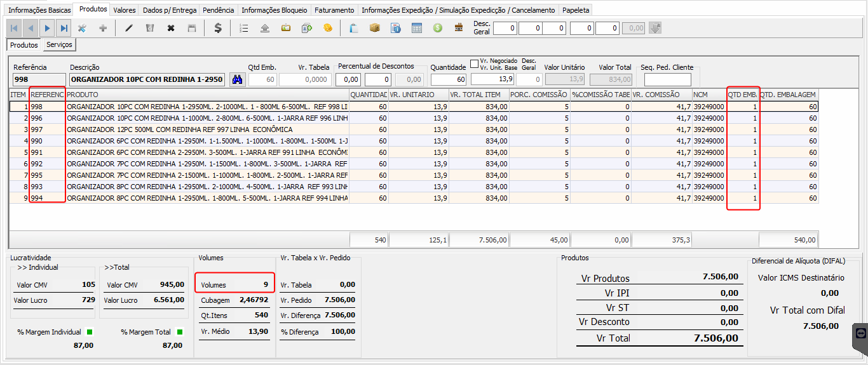Click the binoculars product search icon
Viewport: 868px width, 365px height.
(237, 79)
